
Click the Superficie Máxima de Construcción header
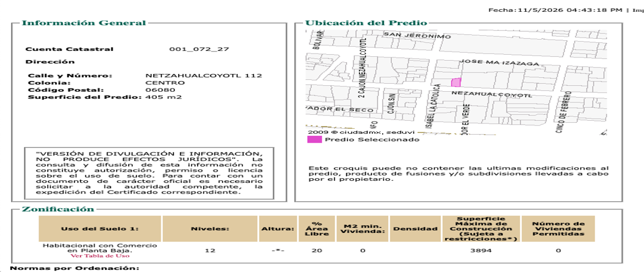click(x=481, y=229)
